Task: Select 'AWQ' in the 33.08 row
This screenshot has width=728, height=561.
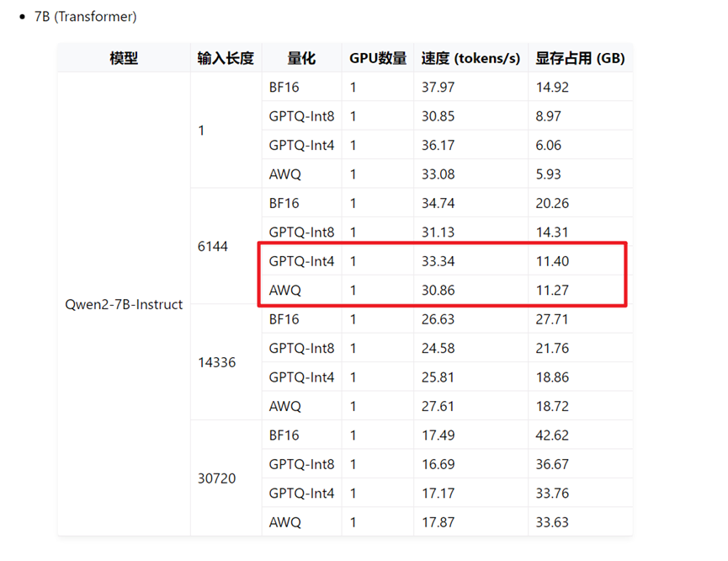Action: click(x=284, y=174)
